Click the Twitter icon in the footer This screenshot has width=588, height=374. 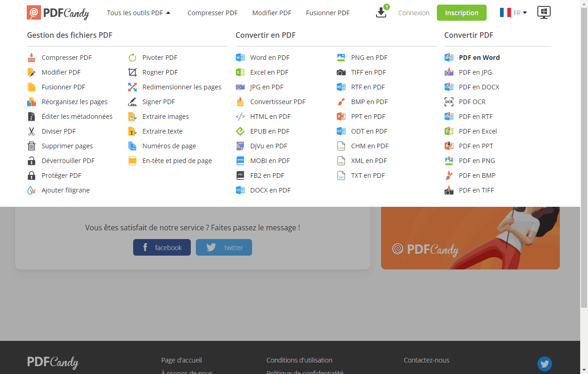[545, 364]
